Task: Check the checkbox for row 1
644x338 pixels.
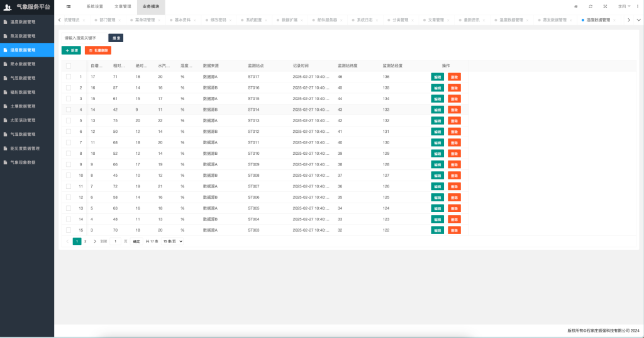Action: point(69,77)
